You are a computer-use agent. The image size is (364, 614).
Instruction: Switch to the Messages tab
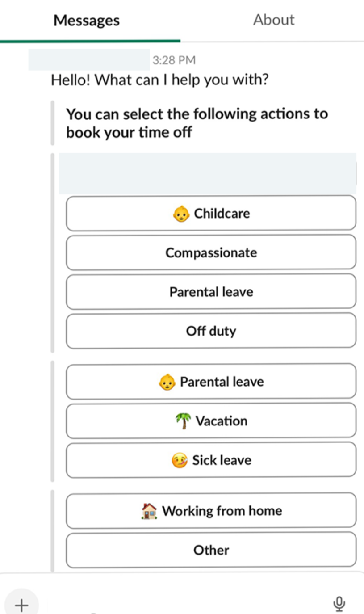(87, 21)
